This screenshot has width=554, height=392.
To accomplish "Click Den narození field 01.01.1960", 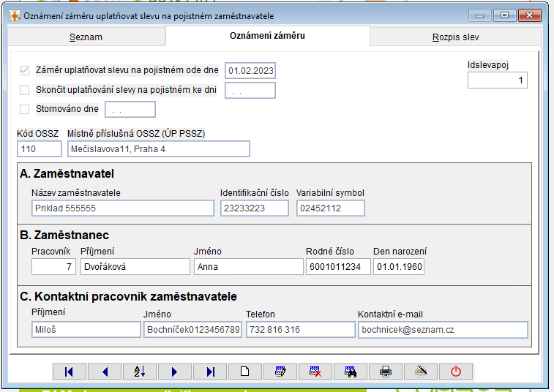I will click(x=399, y=267).
